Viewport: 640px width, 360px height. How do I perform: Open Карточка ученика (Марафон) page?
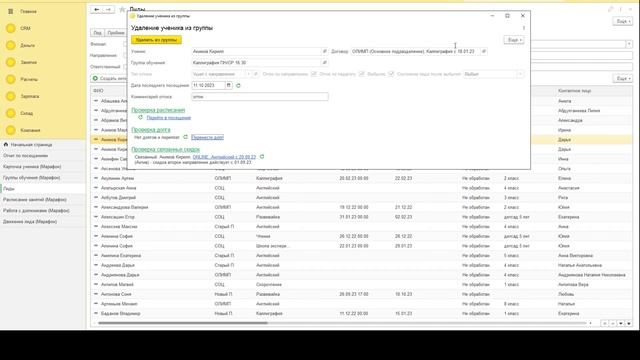(x=32, y=167)
